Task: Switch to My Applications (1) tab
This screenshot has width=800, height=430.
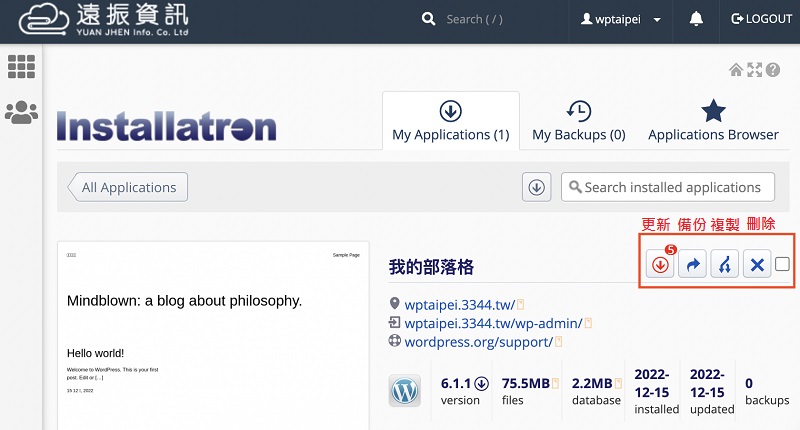Action: point(451,121)
